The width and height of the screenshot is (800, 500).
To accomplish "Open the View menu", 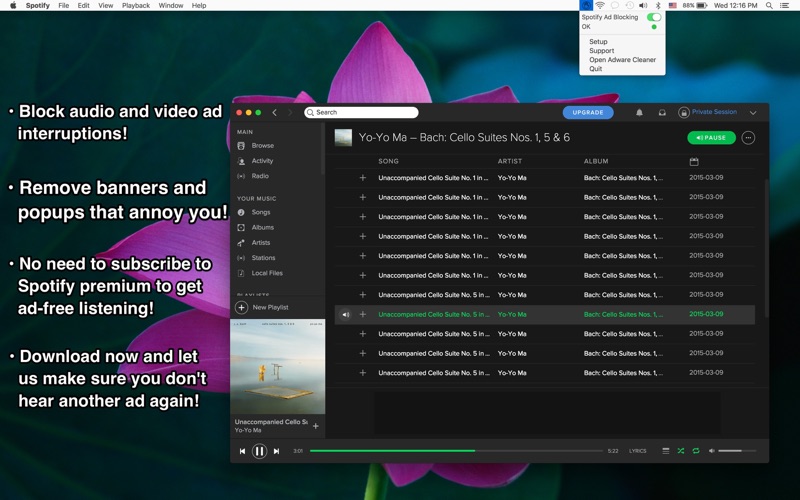I will [x=106, y=6].
